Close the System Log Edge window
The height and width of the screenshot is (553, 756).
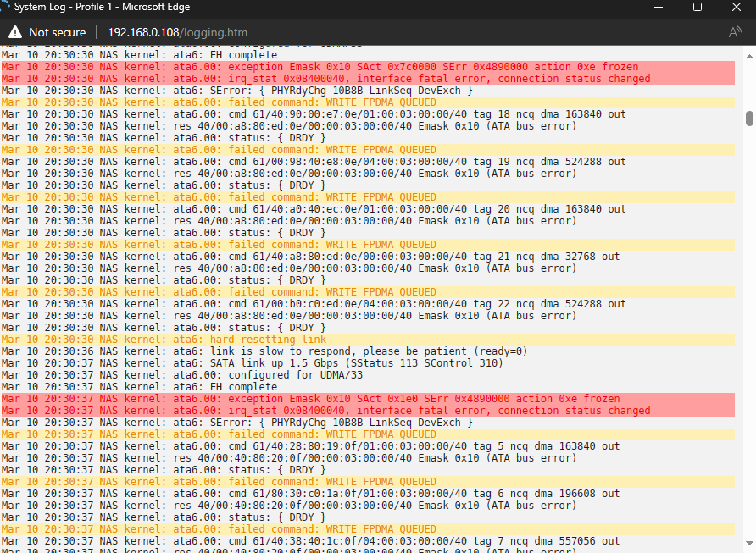click(737, 7)
